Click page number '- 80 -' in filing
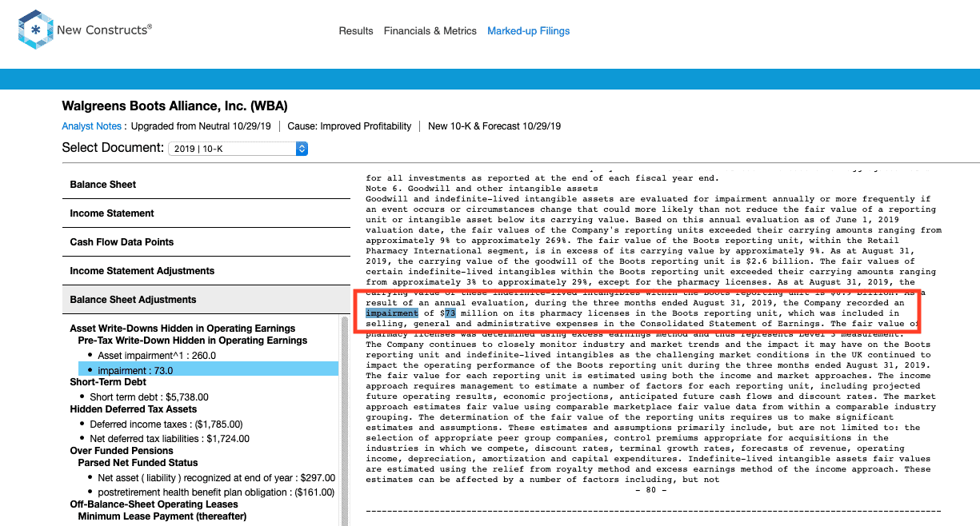Image resolution: width=980 pixels, height=526 pixels. point(650,490)
